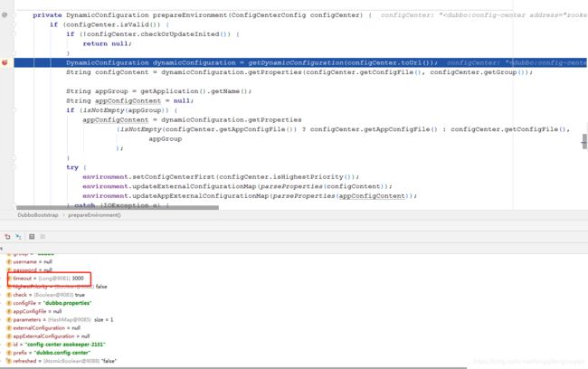The height and width of the screenshot is (369, 588).
Task: Fold the if (!configCenter.checkOrUpdateInited()) block
Action: coord(14,34)
